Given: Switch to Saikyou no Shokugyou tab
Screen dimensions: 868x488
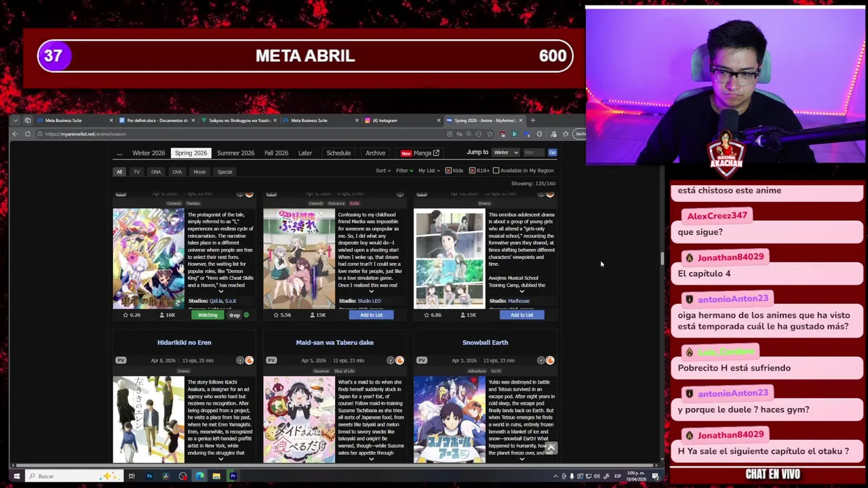Looking at the screenshot, I should (239, 120).
